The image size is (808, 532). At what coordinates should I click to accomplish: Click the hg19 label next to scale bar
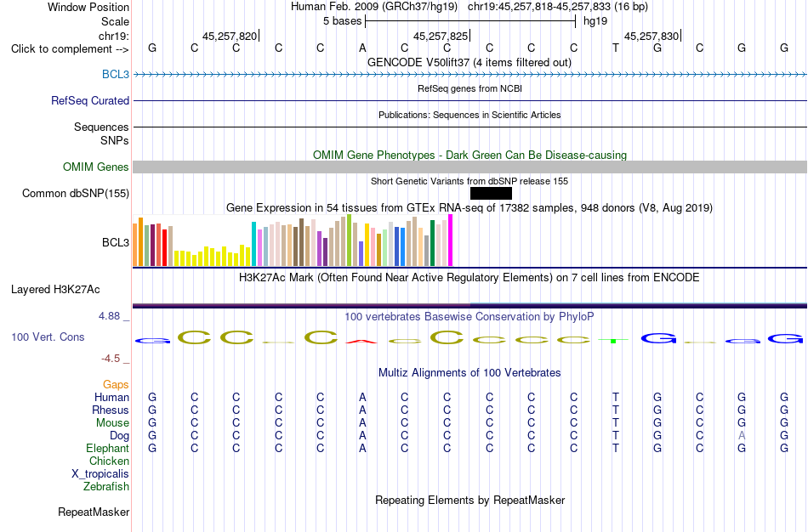[x=595, y=21]
